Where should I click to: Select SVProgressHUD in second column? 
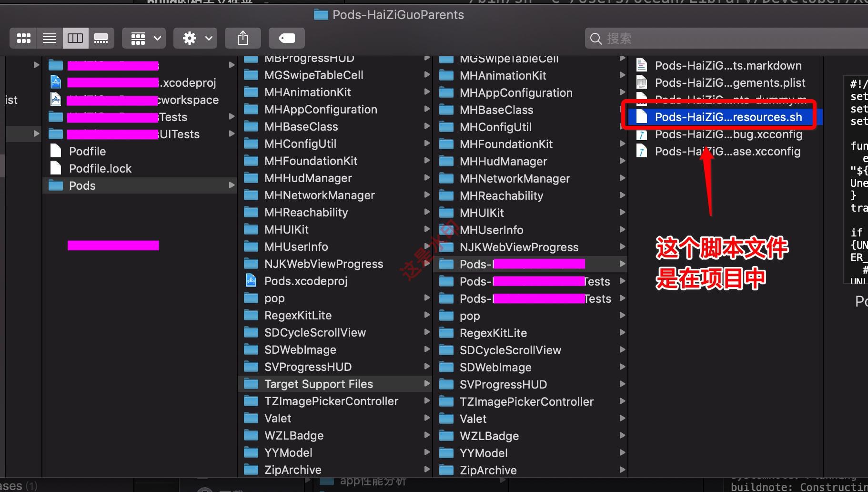click(335, 367)
